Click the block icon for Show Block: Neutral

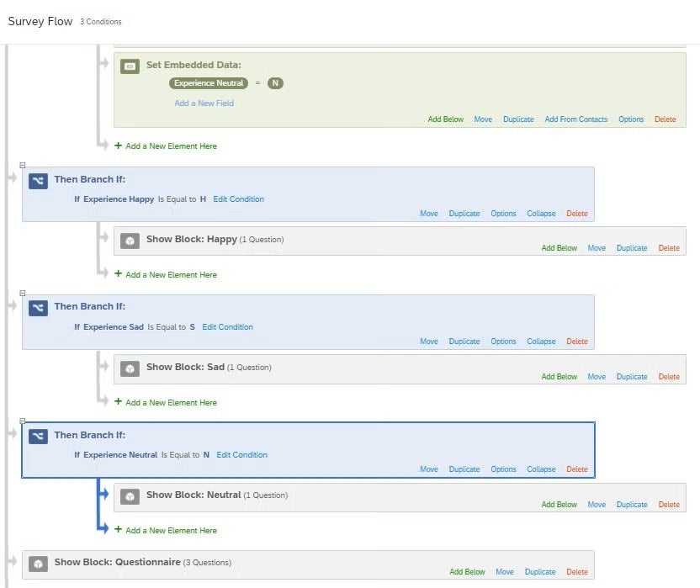[x=130, y=496]
